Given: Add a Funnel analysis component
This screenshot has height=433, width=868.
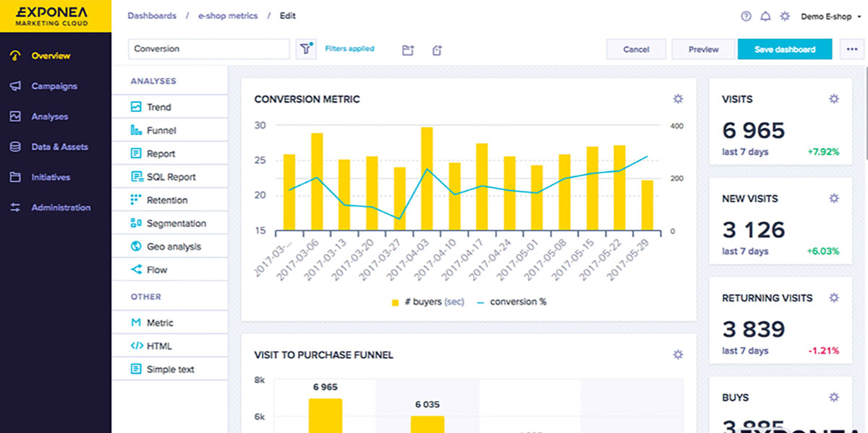Looking at the screenshot, I should click(x=161, y=130).
